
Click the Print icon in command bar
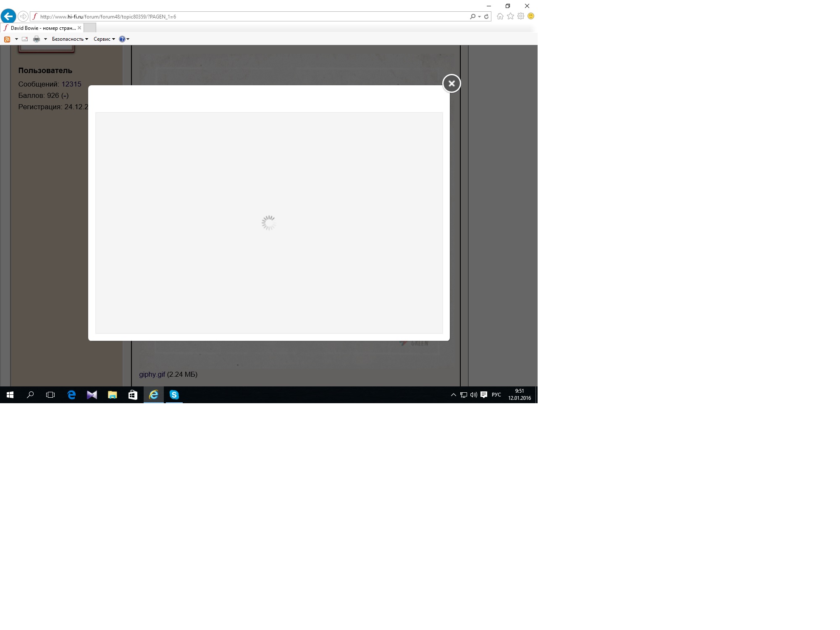(37, 39)
